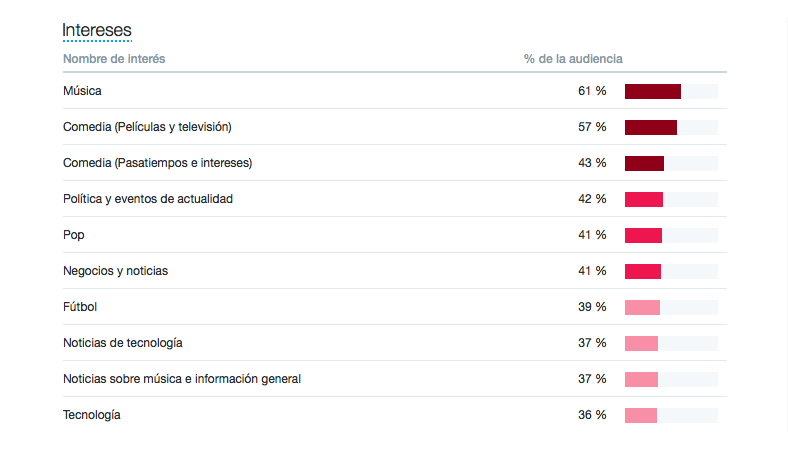The width and height of the screenshot is (788, 457).
Task: Select the Fútbol interest label
Action: (80, 307)
